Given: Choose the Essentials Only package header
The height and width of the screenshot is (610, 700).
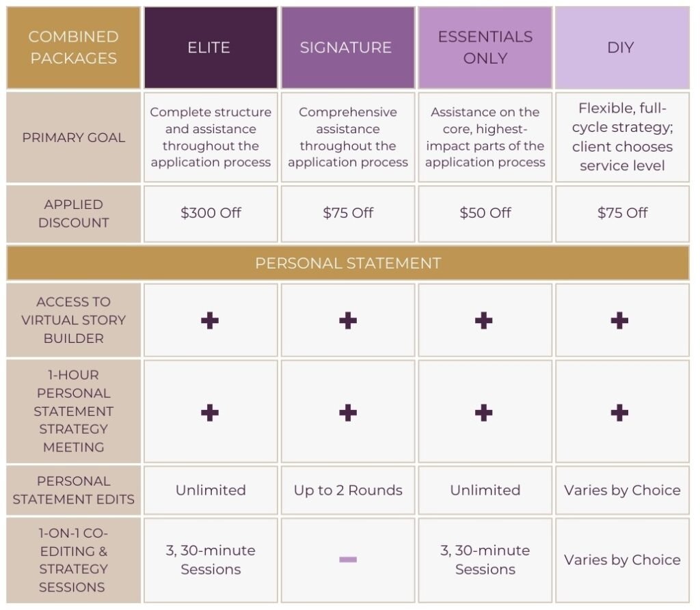Looking at the screenshot, I should (485, 48).
